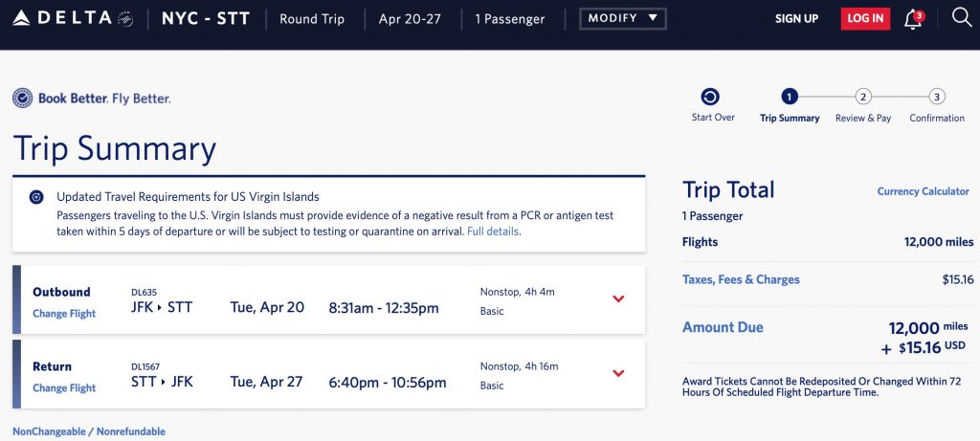The height and width of the screenshot is (441, 980).
Task: Change the Outbound flight
Action: click(64, 314)
